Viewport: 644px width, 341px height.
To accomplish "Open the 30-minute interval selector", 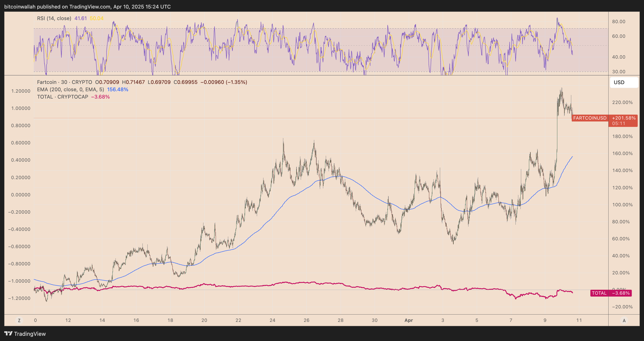I will click(x=64, y=82).
